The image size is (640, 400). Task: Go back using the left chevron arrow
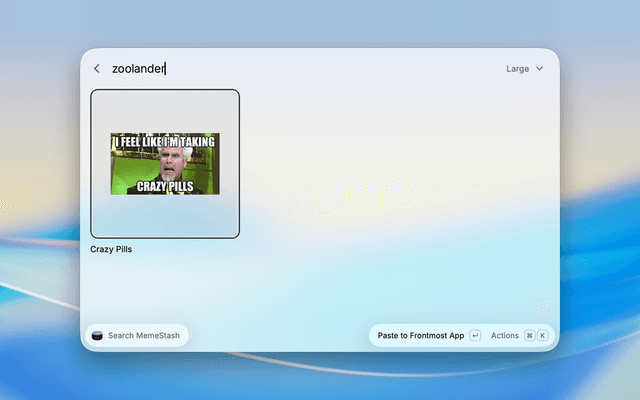[97, 69]
